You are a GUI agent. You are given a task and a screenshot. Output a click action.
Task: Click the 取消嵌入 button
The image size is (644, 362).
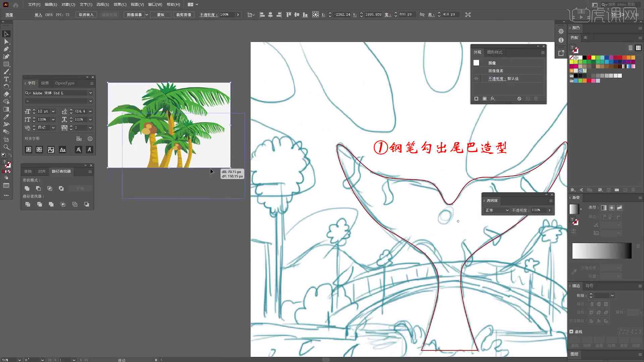pyautogui.click(x=86, y=15)
